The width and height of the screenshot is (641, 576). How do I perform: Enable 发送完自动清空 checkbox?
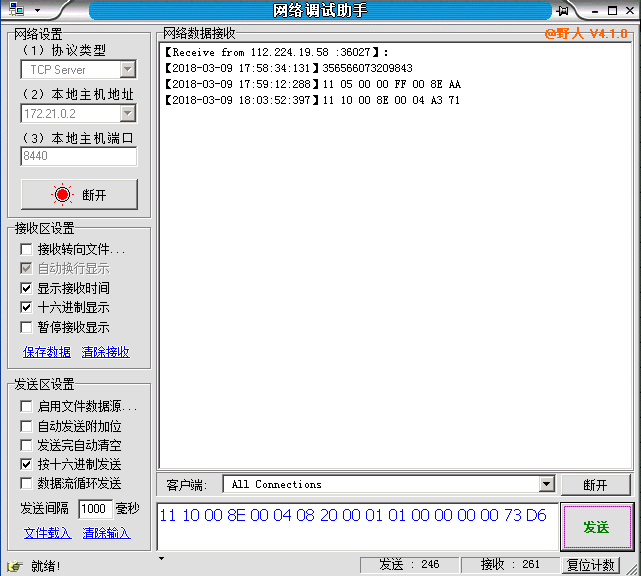tap(26, 445)
